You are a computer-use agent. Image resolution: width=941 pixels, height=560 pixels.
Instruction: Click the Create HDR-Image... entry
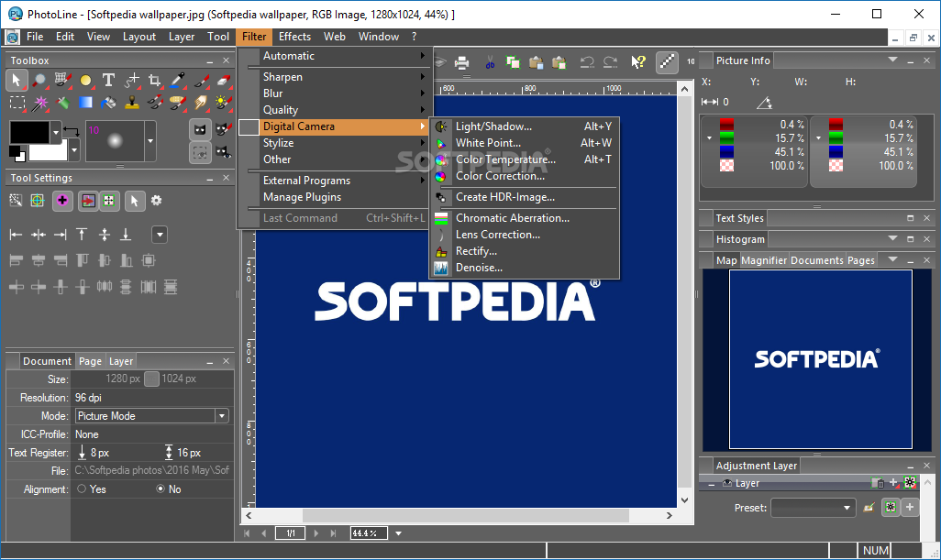point(525,197)
